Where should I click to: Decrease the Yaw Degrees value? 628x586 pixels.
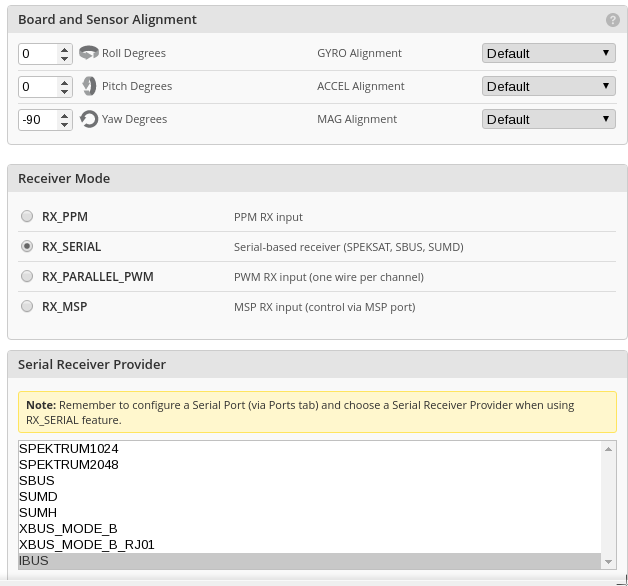click(x=65, y=125)
